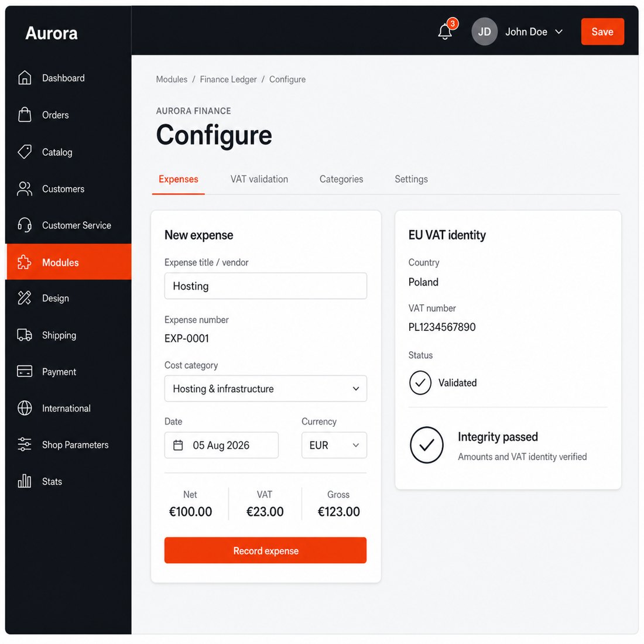
Task: Click the VAT amount €23.00
Action: click(265, 511)
